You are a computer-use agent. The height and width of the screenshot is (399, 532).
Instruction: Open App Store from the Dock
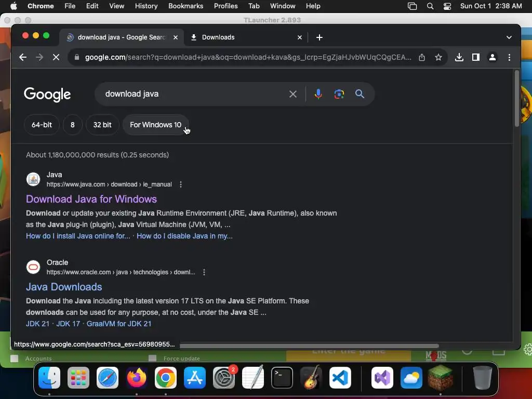[x=195, y=378]
